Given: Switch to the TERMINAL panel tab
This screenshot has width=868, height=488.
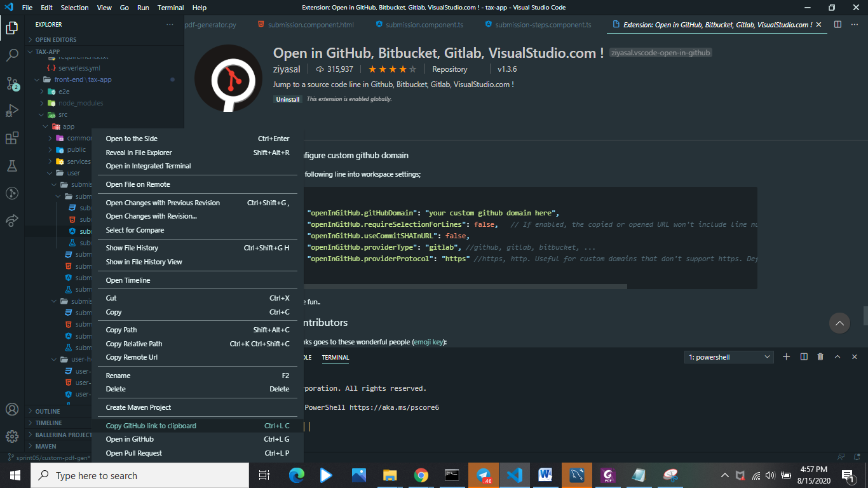Looking at the screenshot, I should 336,357.
